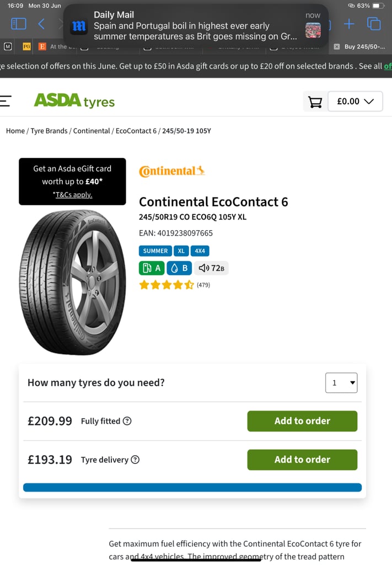392x565 pixels.
Task: Add fully fitted tyre to order
Action: click(x=302, y=420)
